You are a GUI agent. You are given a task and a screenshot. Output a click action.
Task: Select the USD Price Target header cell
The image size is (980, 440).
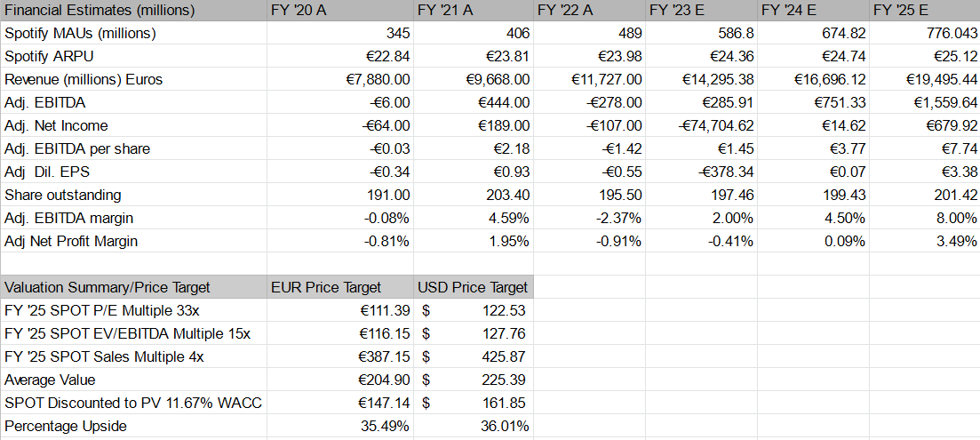(x=474, y=287)
